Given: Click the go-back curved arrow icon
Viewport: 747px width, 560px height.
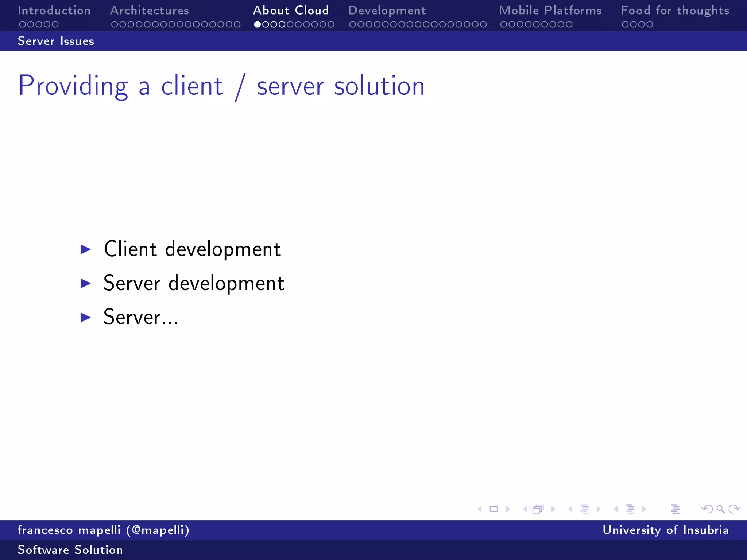Looking at the screenshot, I should (707, 509).
